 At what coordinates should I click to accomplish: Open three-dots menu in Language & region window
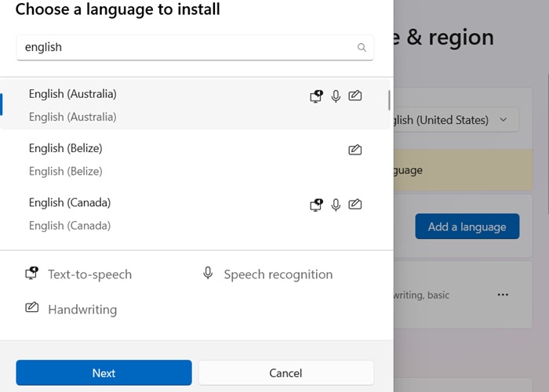pyautogui.click(x=503, y=295)
